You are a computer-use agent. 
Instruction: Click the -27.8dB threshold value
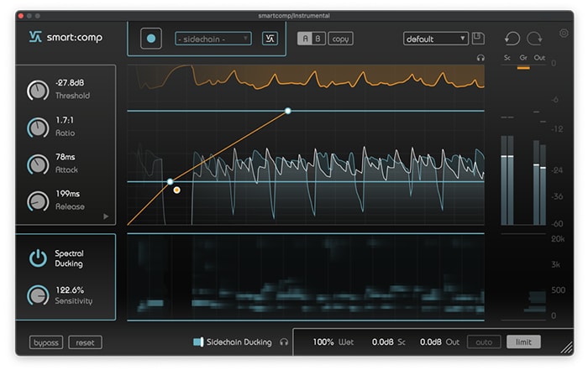[x=70, y=83]
